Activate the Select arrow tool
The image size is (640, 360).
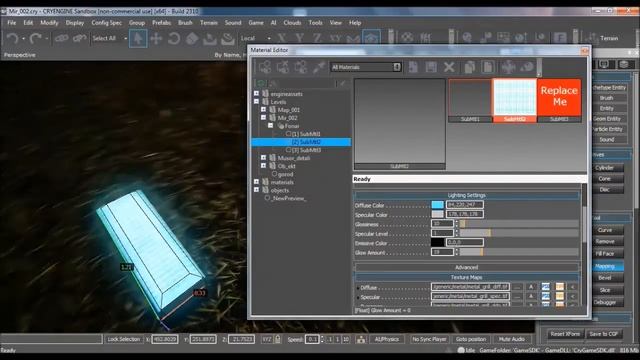(138, 38)
